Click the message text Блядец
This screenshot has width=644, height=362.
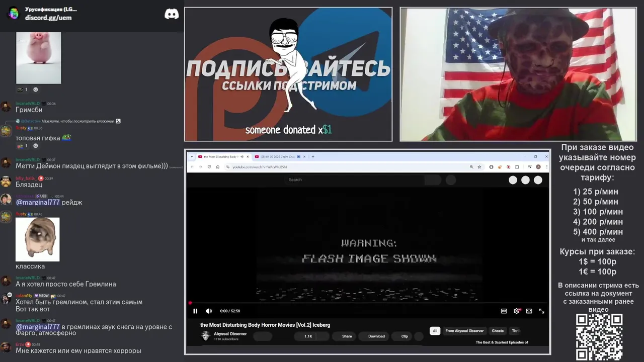pos(29,185)
